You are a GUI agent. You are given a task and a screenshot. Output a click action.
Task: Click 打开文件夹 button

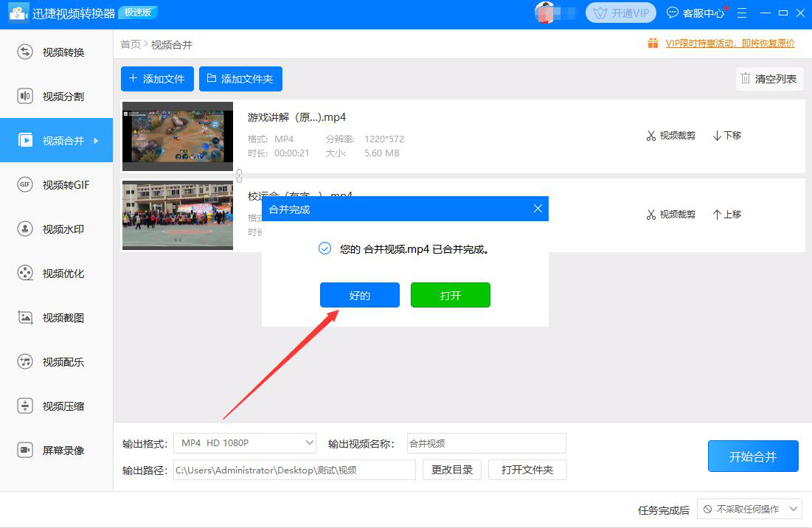(527, 470)
